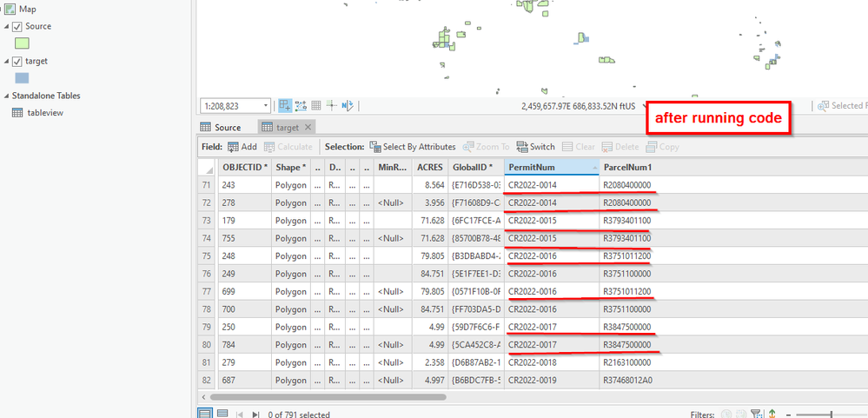This screenshot has height=418, width=868.
Task: Switch to the Source table tab
Action: tap(221, 128)
